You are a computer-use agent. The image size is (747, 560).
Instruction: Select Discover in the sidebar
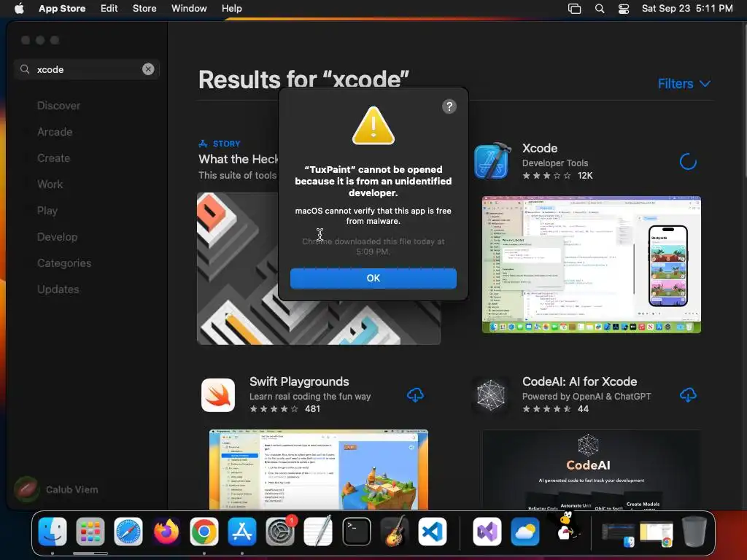(x=58, y=106)
